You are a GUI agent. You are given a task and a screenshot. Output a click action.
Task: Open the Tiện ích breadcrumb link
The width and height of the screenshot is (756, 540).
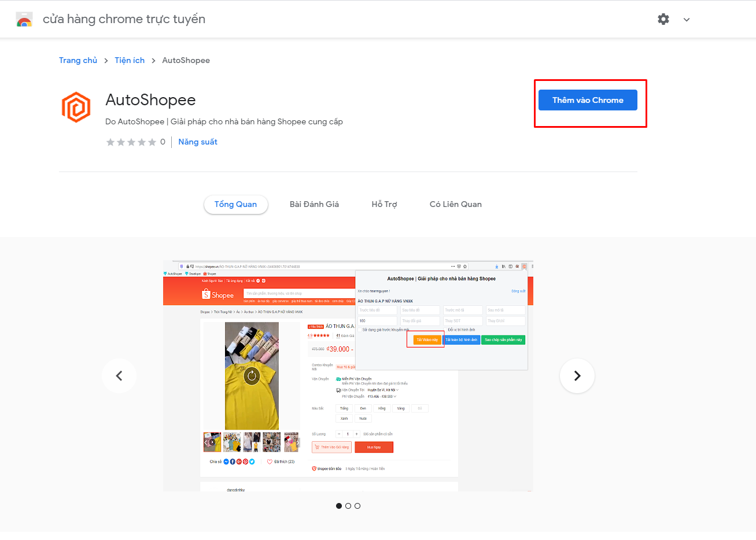click(x=130, y=60)
